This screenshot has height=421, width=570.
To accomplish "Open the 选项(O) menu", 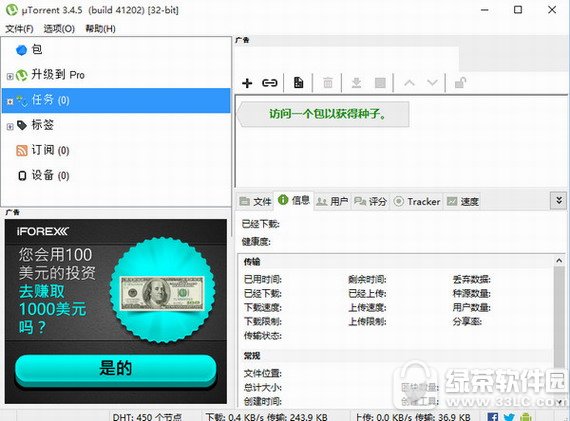I will click(x=59, y=29).
